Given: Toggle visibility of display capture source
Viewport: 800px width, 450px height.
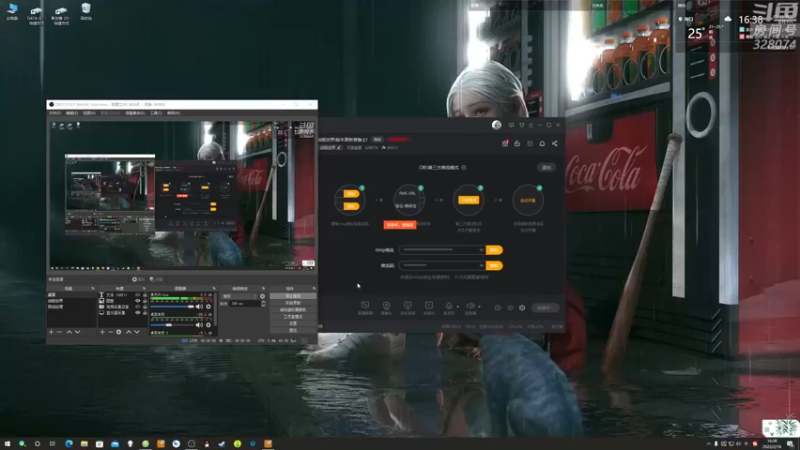Looking at the screenshot, I should point(137,313).
